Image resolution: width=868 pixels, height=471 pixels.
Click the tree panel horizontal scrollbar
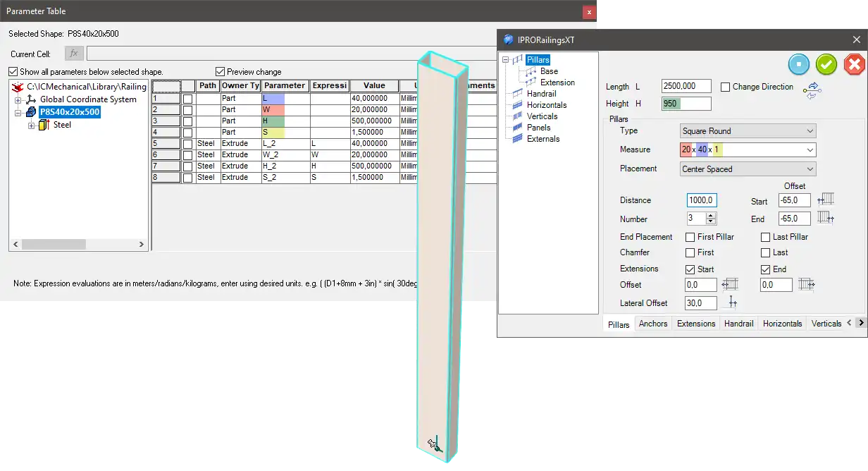coord(79,245)
